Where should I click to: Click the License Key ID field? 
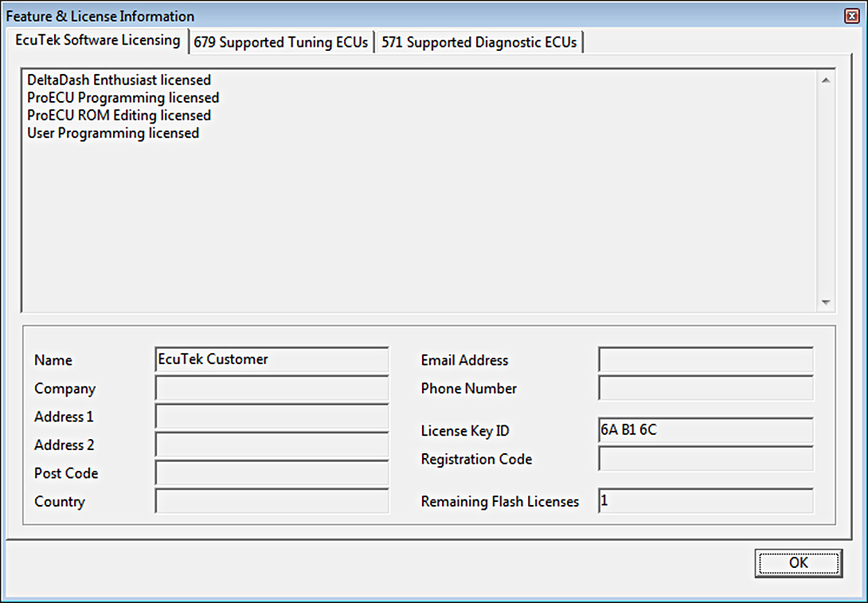pos(706,431)
